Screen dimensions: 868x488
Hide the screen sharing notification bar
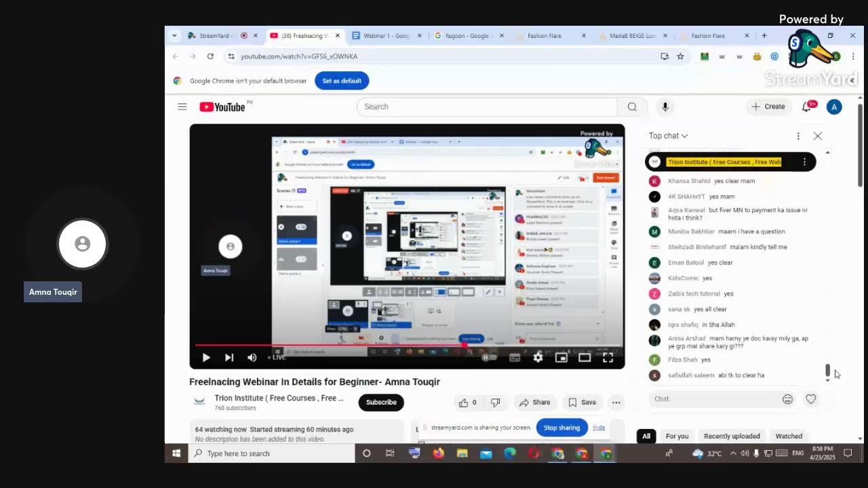click(599, 428)
